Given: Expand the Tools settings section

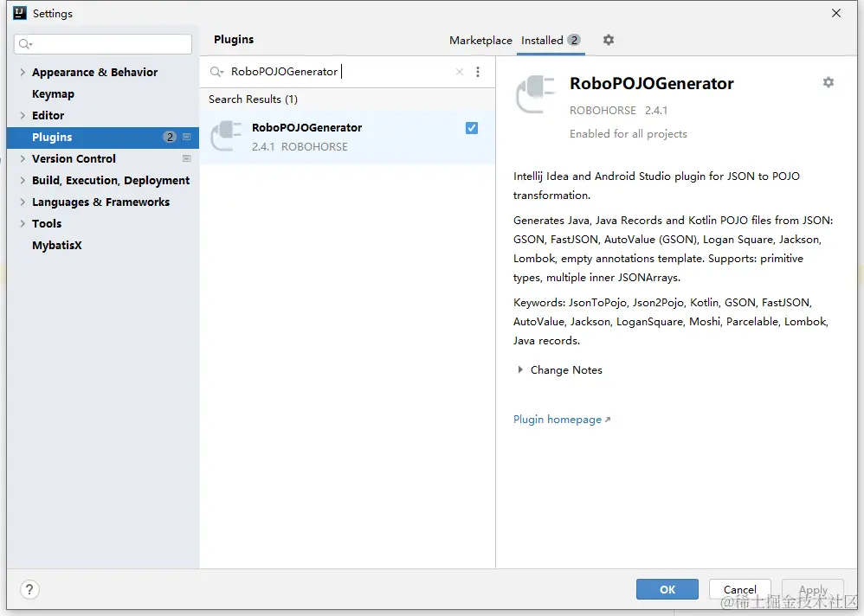Looking at the screenshot, I should pyautogui.click(x=23, y=223).
